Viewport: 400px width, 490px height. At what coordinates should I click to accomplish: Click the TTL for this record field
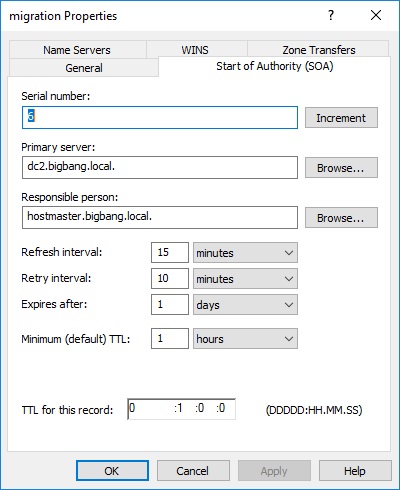click(182, 409)
